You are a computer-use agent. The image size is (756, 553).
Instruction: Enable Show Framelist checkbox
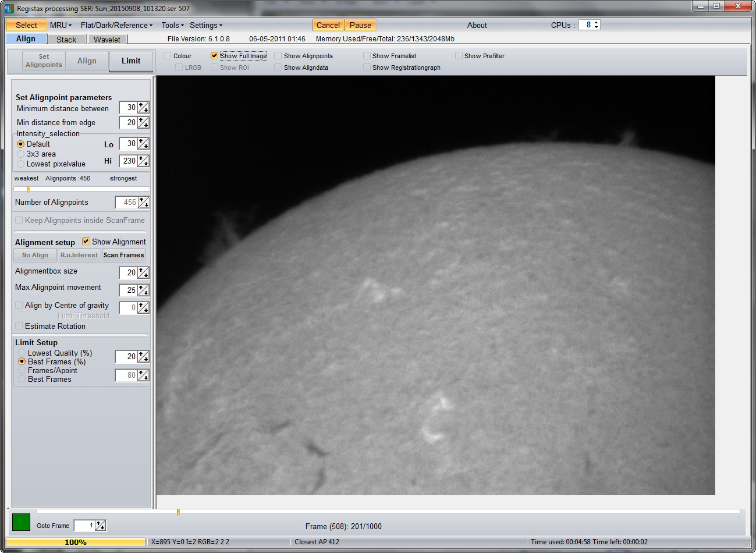(367, 56)
